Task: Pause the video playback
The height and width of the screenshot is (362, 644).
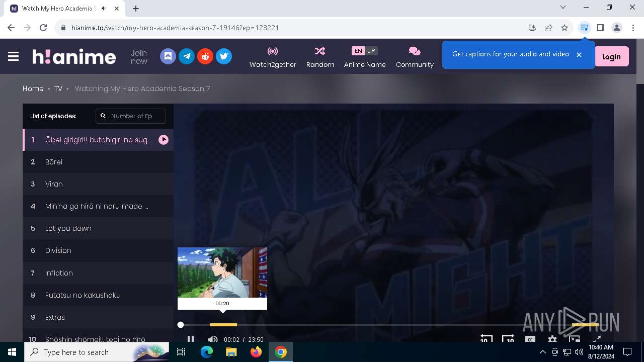Action: click(x=191, y=339)
